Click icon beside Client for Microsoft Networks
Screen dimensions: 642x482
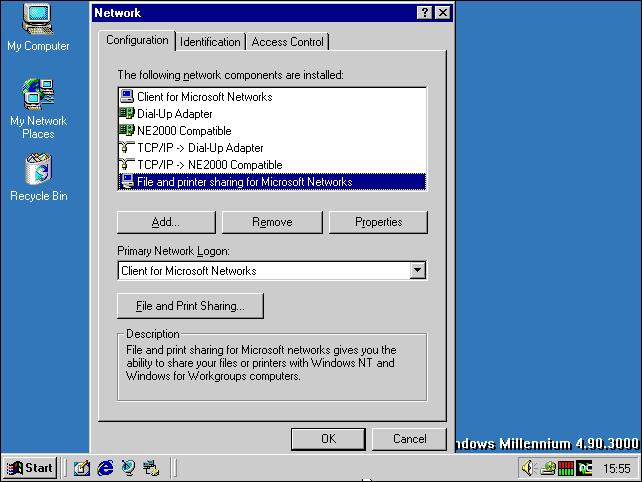(x=127, y=97)
